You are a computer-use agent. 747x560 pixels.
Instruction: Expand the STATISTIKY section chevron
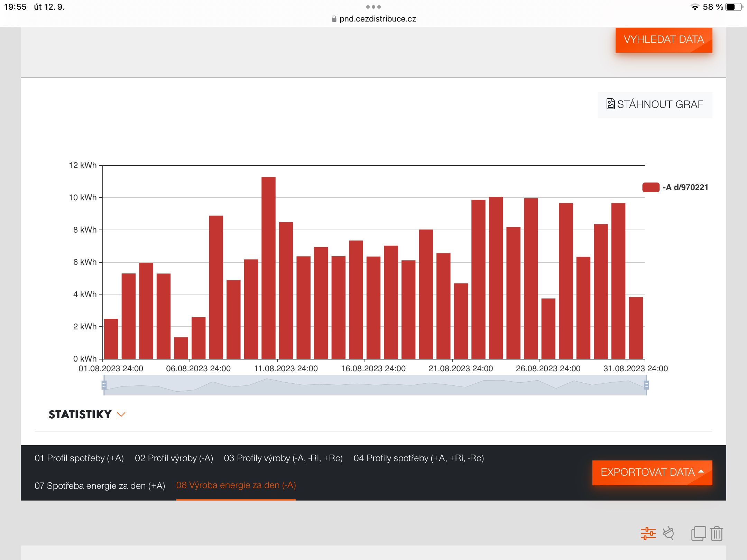pyautogui.click(x=121, y=414)
